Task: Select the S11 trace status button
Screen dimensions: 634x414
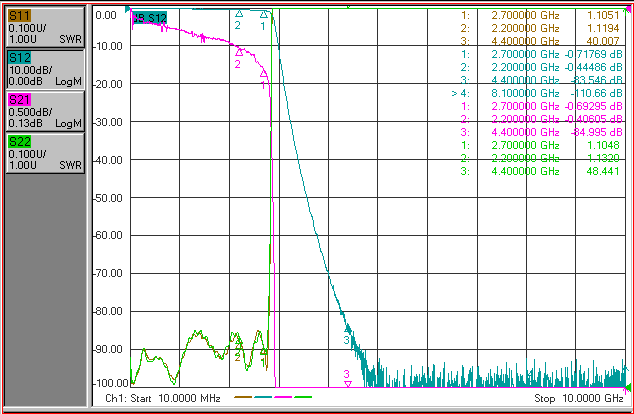Action: [x=45, y=27]
